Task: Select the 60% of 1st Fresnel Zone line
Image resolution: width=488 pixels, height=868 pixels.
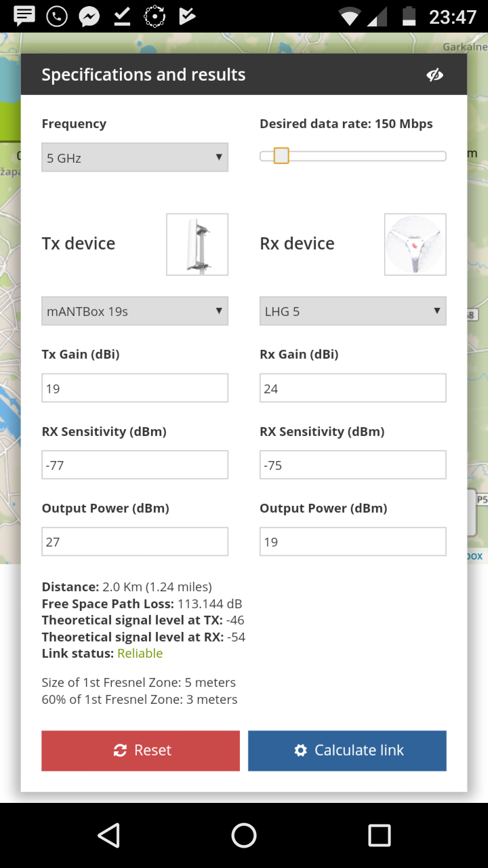Action: click(x=140, y=699)
